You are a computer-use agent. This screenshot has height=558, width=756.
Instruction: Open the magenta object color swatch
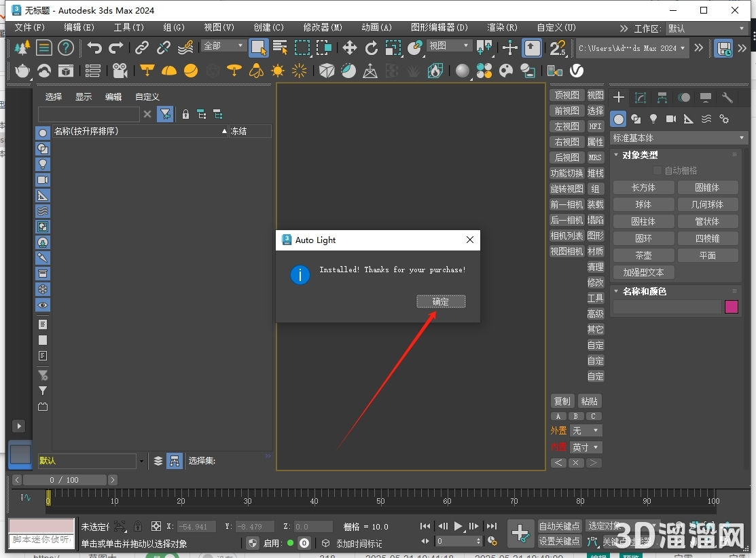click(x=731, y=307)
